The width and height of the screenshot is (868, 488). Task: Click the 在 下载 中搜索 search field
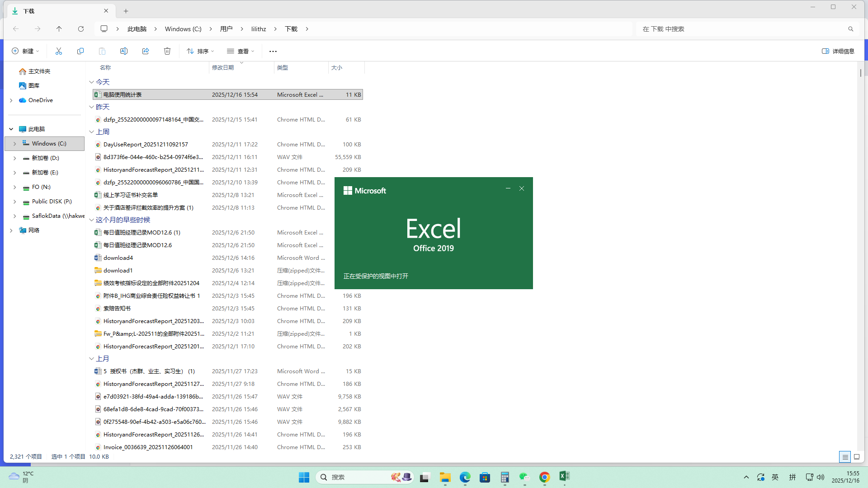tap(741, 29)
